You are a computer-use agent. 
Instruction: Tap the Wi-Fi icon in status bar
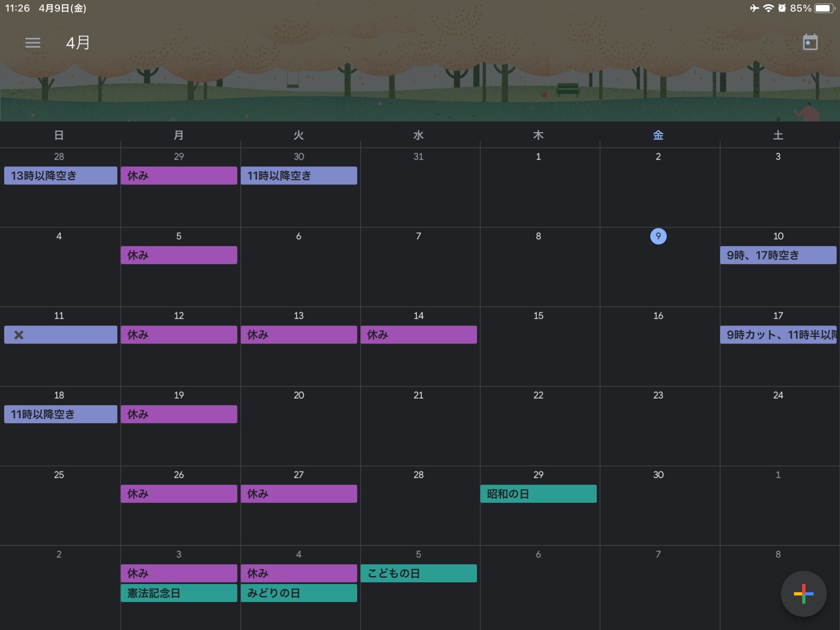click(768, 8)
